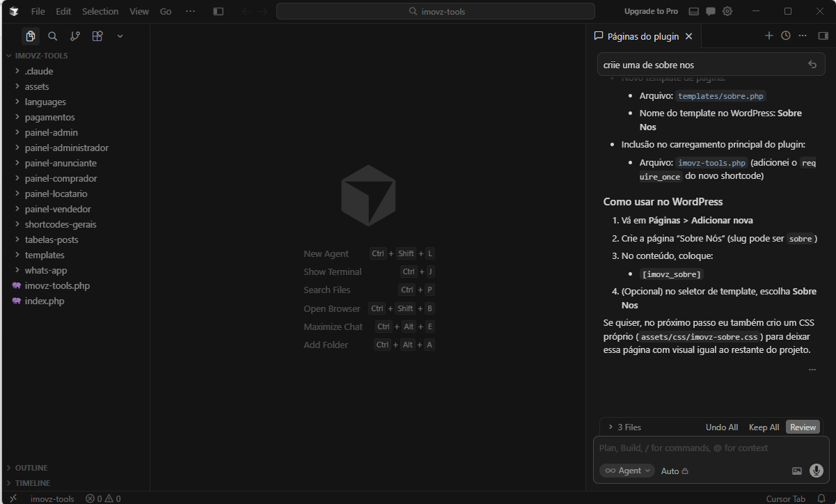Open the Search panel icon

52,36
